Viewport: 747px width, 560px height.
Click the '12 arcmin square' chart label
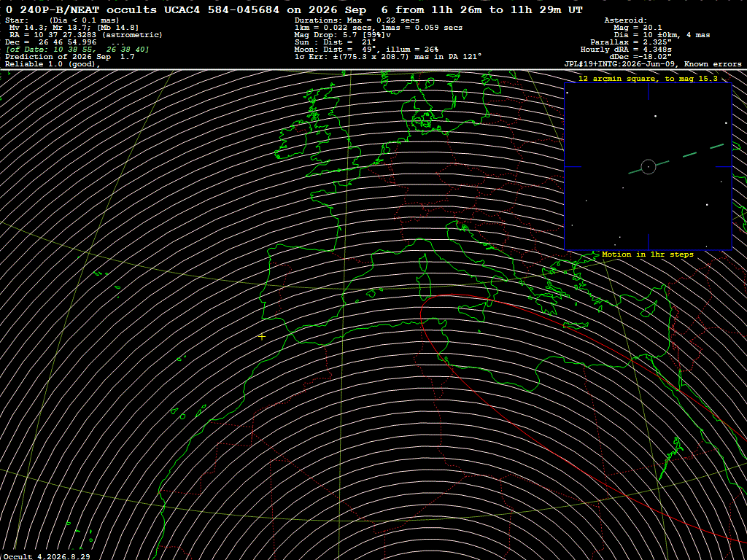coord(648,79)
